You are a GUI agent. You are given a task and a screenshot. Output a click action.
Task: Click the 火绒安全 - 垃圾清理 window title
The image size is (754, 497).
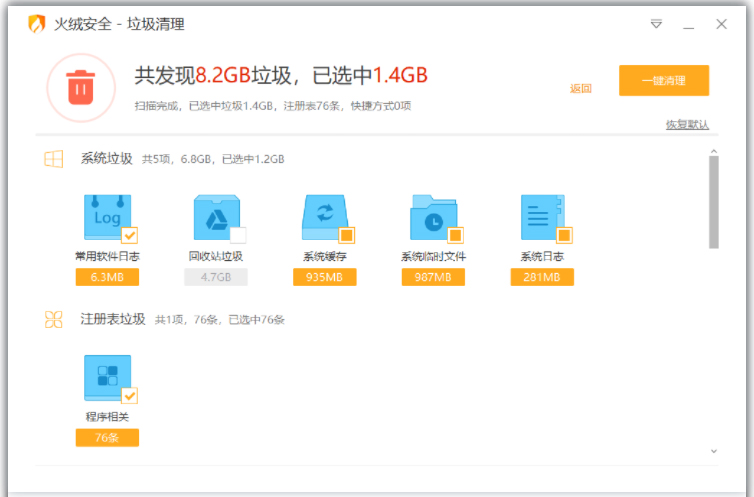coord(119,24)
